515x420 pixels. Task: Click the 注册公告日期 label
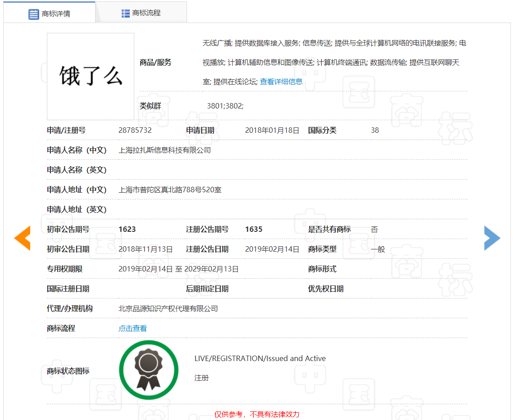pyautogui.click(x=207, y=249)
